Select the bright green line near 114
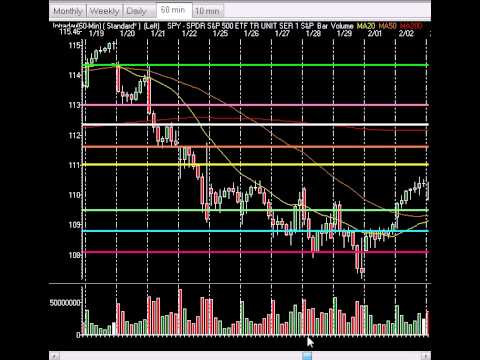Viewport: 480px width, 360px height. (x=255, y=65)
